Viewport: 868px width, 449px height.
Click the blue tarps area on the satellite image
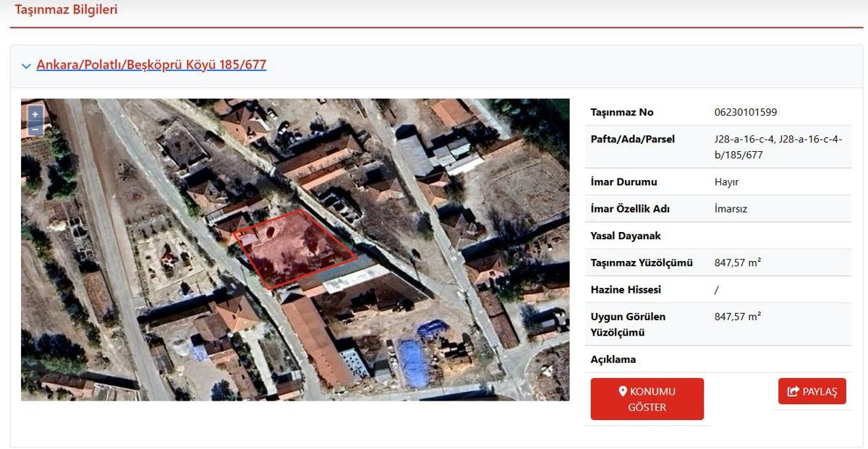point(415,362)
